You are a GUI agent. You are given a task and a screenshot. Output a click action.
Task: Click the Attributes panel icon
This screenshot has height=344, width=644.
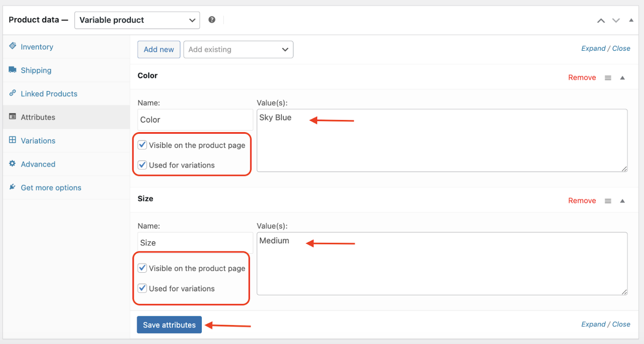(x=13, y=117)
